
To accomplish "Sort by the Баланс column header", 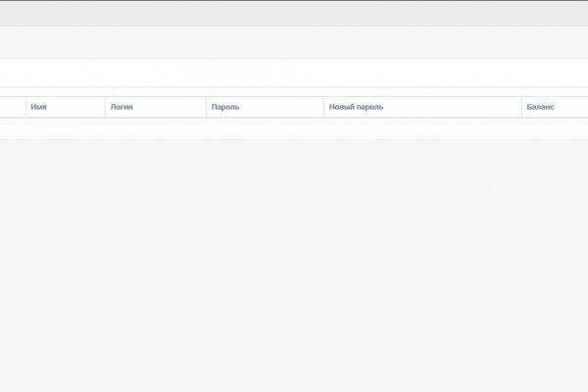I will pyautogui.click(x=540, y=107).
